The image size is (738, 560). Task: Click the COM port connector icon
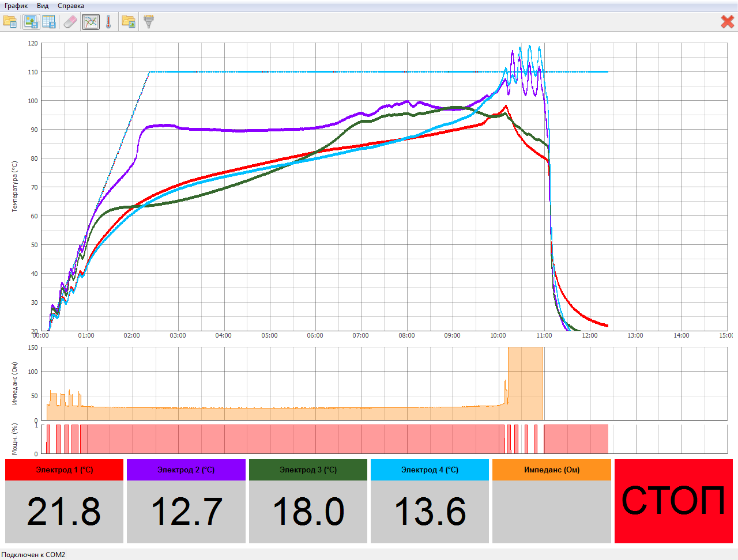149,22
